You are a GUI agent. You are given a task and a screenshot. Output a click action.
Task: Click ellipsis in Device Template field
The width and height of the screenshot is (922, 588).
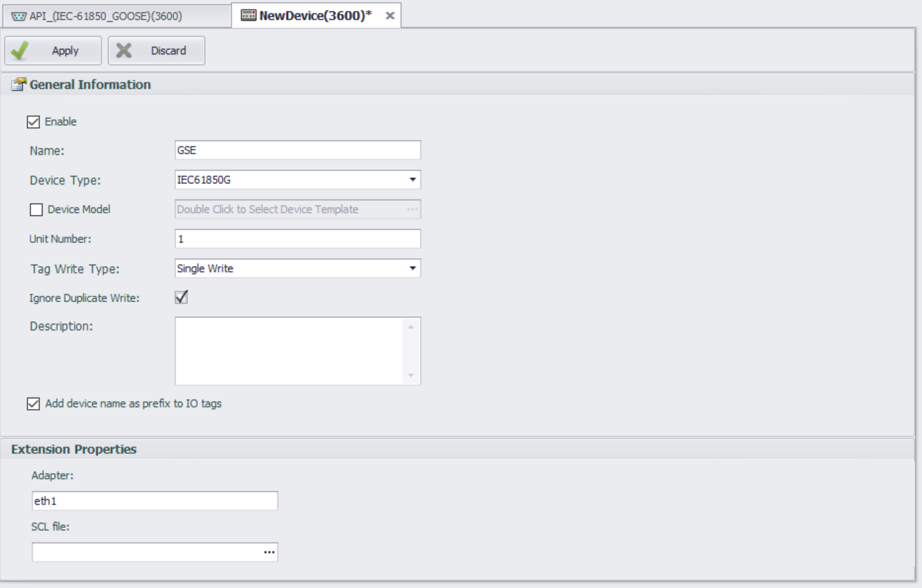point(412,209)
